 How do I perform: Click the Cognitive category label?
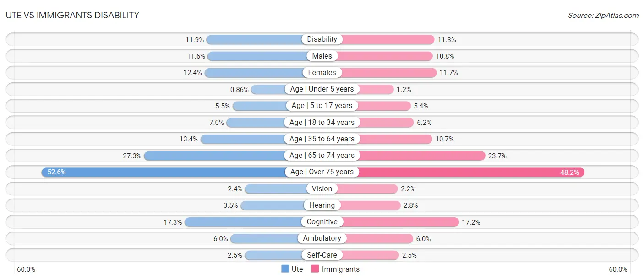click(x=322, y=222)
